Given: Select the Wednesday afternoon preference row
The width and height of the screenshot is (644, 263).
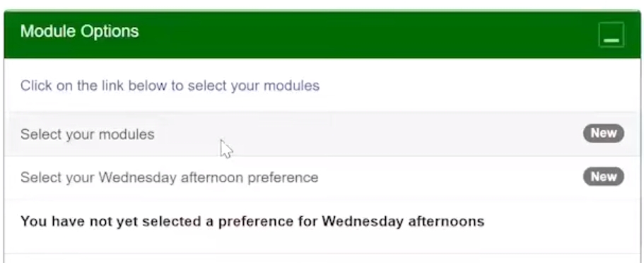Looking at the screenshot, I should (322, 177).
